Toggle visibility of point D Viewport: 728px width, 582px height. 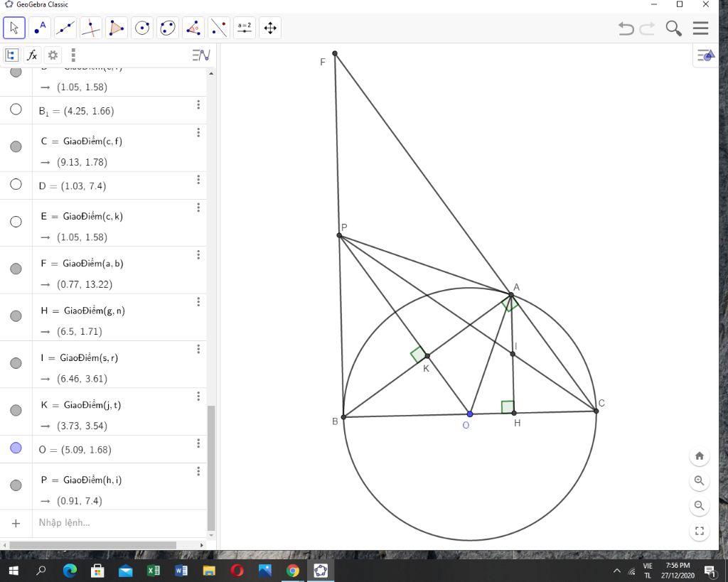16,184
